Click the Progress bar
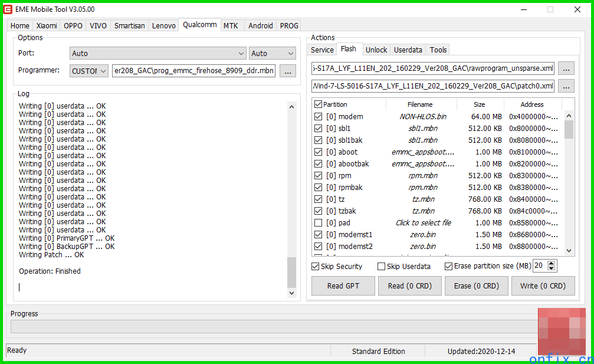This screenshot has width=594, height=364. pos(274,326)
